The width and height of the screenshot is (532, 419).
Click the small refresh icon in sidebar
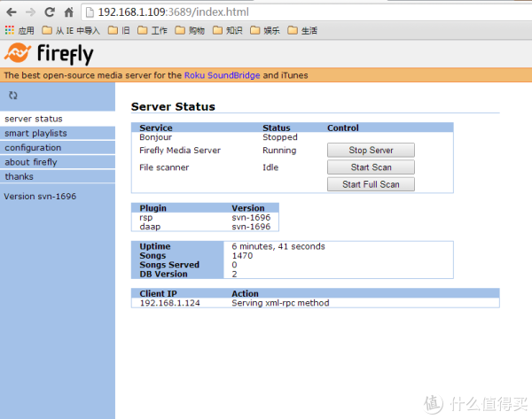[x=13, y=95]
